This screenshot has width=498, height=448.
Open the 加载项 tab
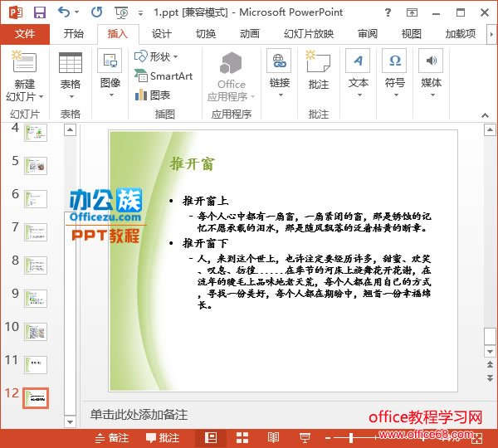tap(461, 34)
